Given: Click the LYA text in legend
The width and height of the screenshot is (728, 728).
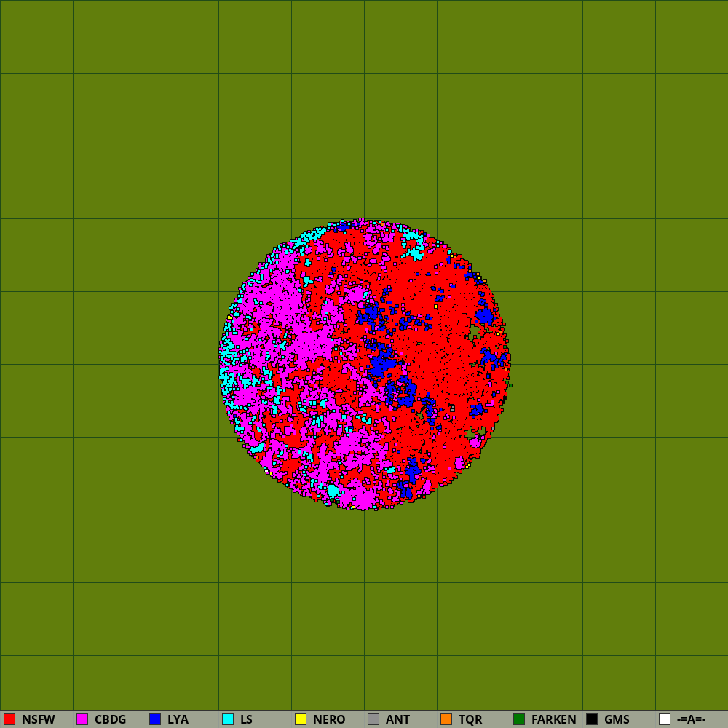Looking at the screenshot, I should pyautogui.click(x=178, y=719).
